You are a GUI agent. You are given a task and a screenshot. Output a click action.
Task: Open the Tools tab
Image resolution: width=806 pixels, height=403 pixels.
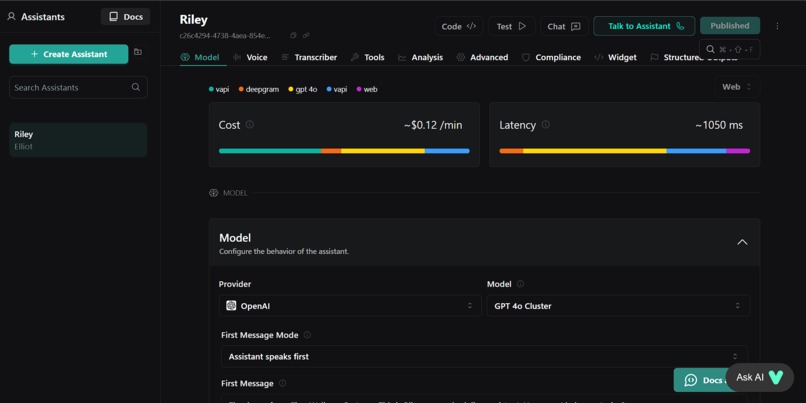[x=368, y=58]
